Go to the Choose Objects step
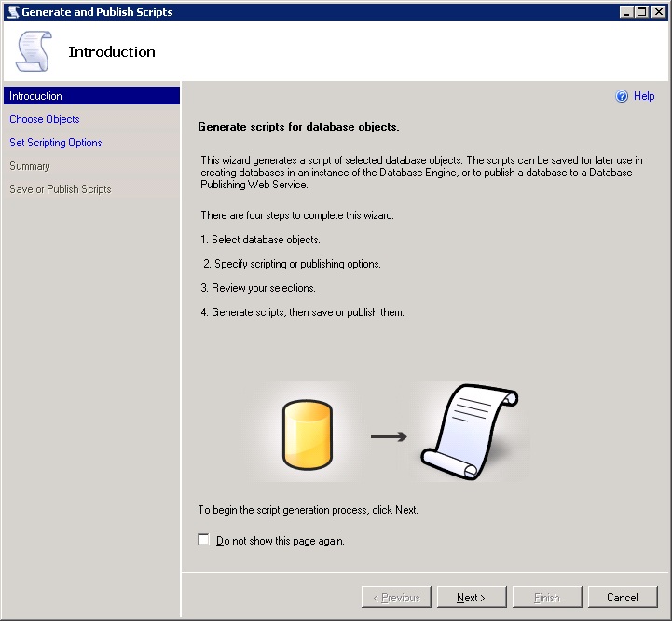The image size is (672, 621). 45,119
